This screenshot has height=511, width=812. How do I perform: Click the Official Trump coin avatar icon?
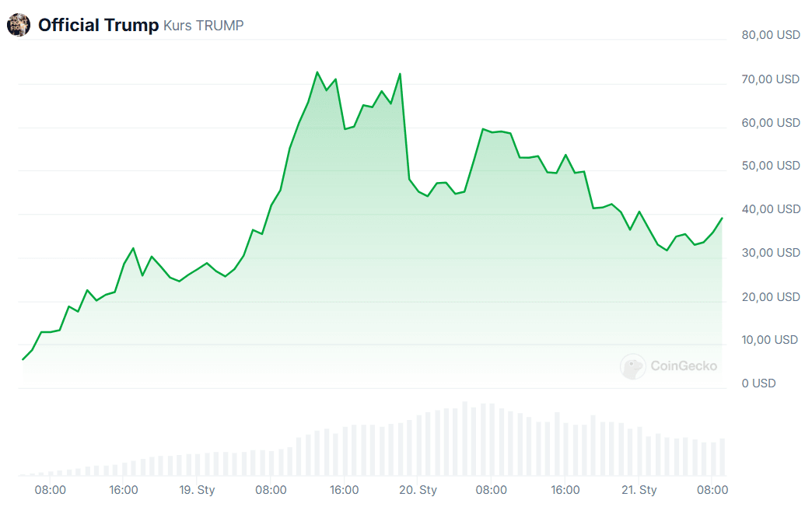[18, 25]
